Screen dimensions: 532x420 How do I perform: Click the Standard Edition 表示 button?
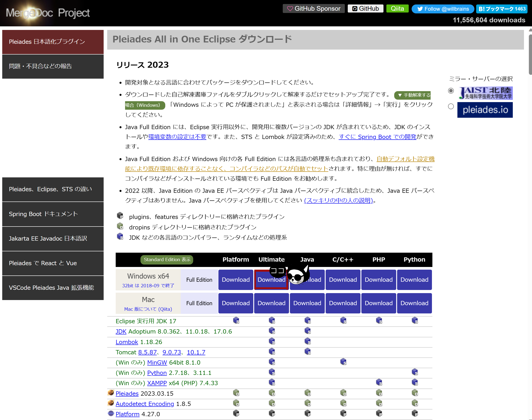[167, 259]
